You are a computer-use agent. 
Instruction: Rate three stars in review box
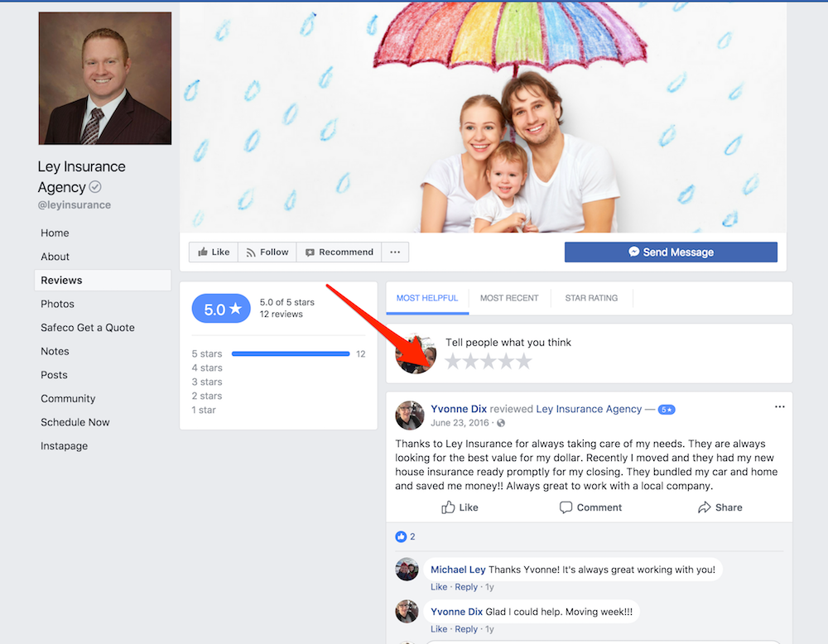click(489, 362)
